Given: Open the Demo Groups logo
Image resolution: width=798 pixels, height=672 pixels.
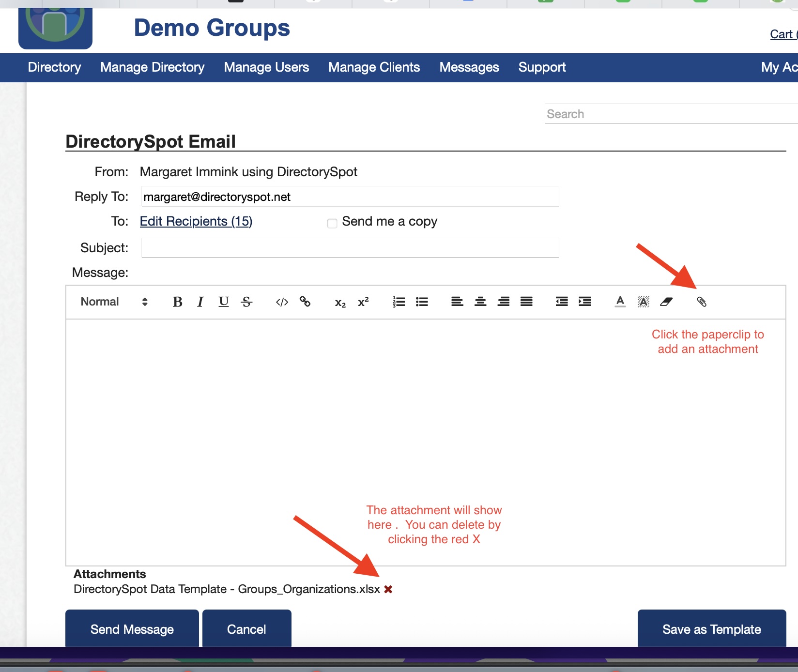Looking at the screenshot, I should click(x=55, y=28).
